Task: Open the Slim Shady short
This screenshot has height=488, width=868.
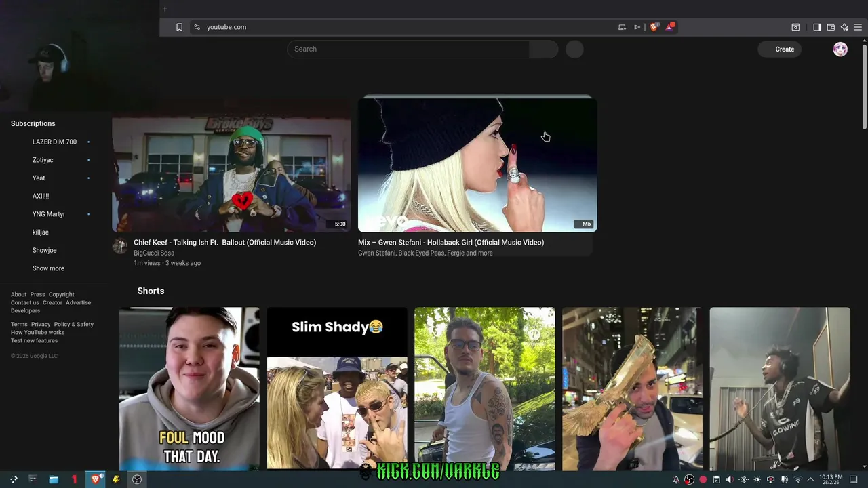Action: (337, 388)
